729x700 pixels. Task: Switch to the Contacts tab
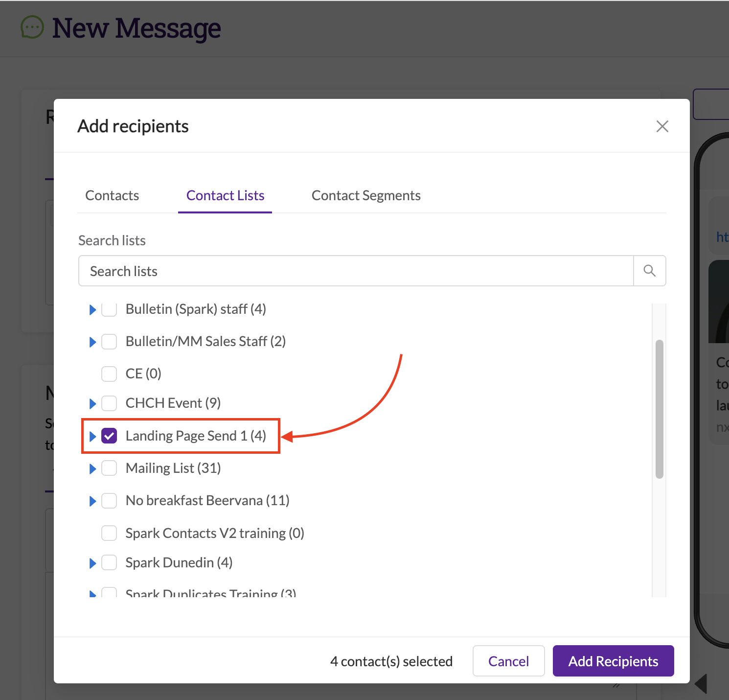[112, 195]
